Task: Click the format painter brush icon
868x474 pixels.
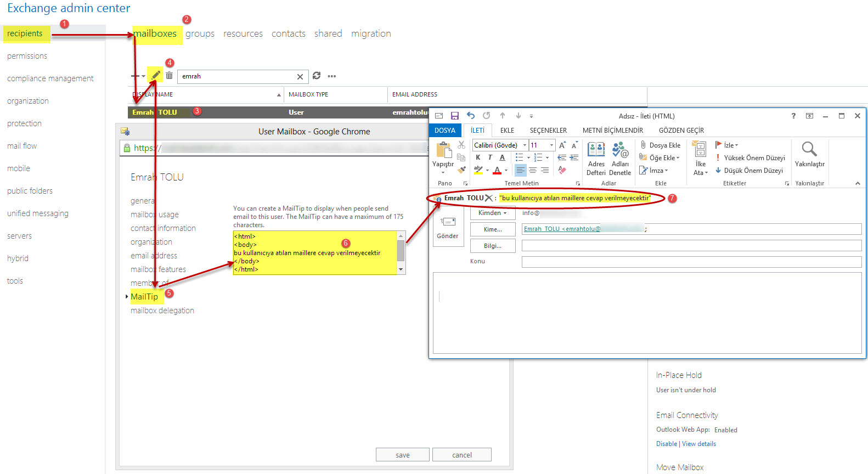Action: (x=461, y=170)
